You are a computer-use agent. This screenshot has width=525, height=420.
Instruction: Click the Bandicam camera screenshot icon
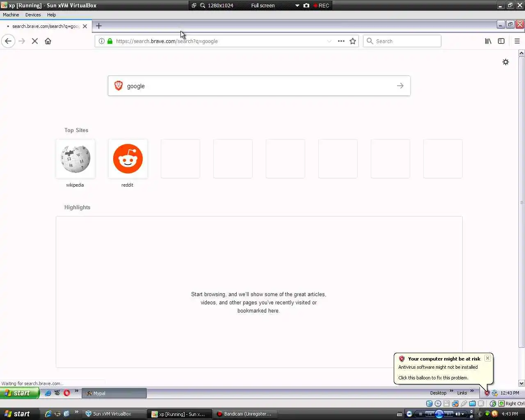(306, 5)
